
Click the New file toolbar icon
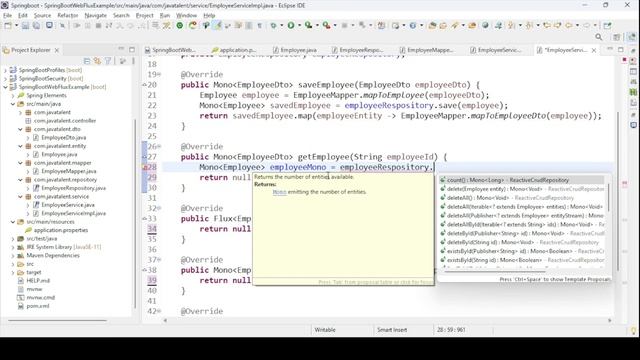tap(8, 25)
